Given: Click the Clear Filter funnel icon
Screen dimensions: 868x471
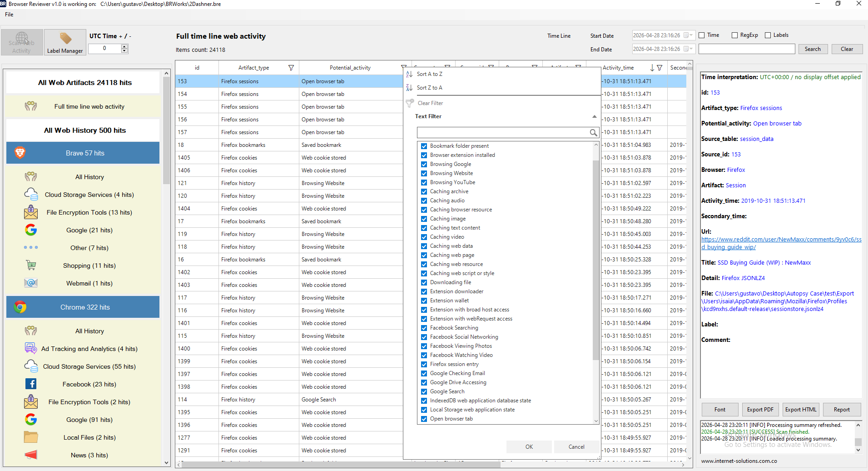Looking at the screenshot, I should [410, 103].
